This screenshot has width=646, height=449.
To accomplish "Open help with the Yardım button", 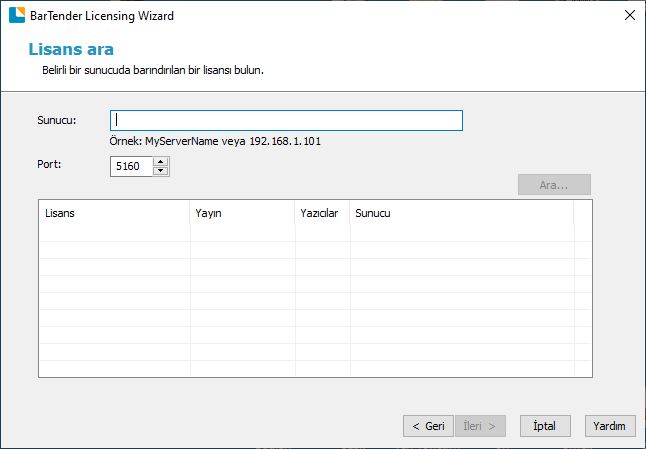I will pos(610,426).
